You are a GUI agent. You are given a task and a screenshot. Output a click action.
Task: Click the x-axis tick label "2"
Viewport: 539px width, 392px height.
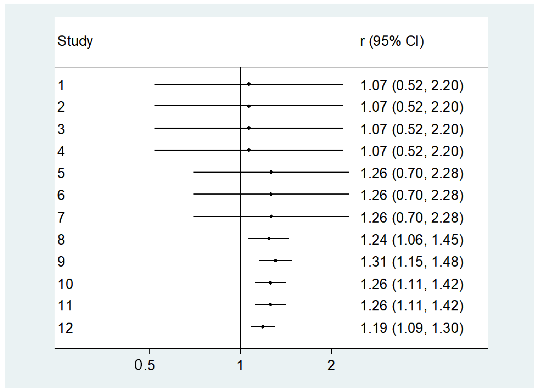click(x=331, y=365)
